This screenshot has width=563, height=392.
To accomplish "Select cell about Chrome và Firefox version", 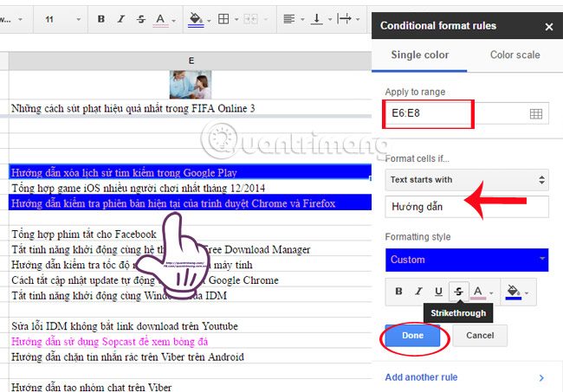I will click(x=191, y=203).
